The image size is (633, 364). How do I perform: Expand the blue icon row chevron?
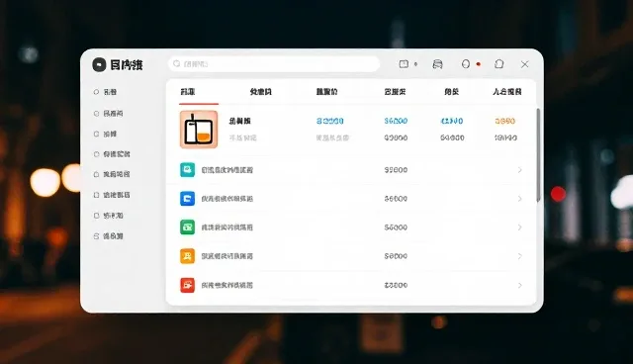pos(520,199)
